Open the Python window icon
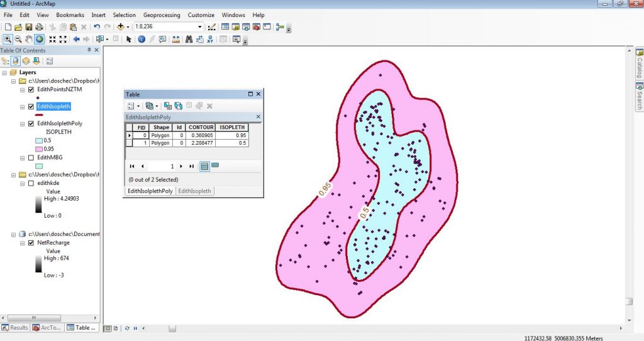Screen dimensions: 644x341 pyautogui.click(x=267, y=26)
